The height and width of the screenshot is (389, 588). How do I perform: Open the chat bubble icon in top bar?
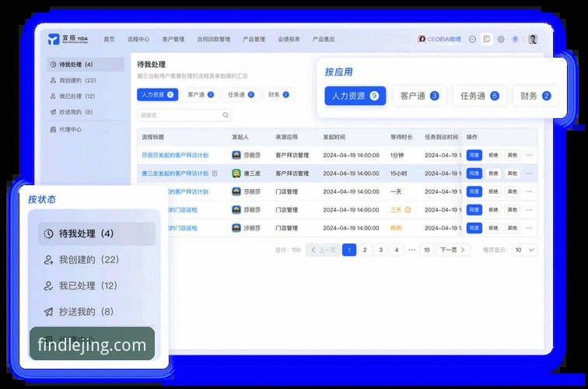point(473,39)
